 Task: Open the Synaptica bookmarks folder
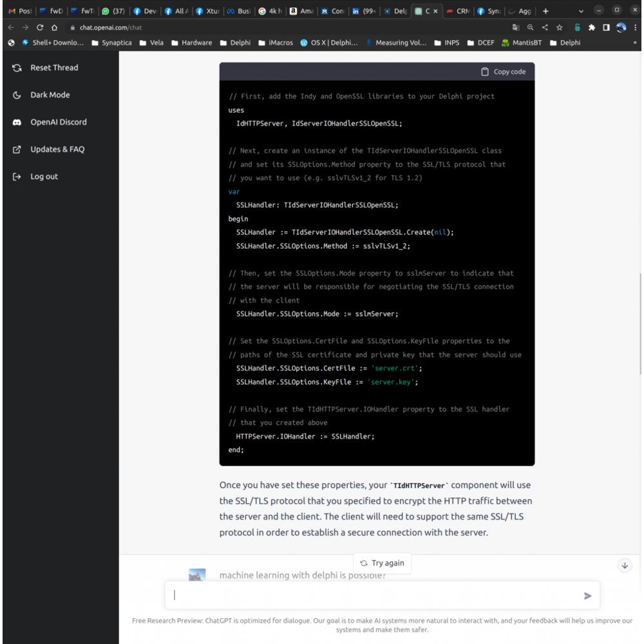[x=111, y=43]
